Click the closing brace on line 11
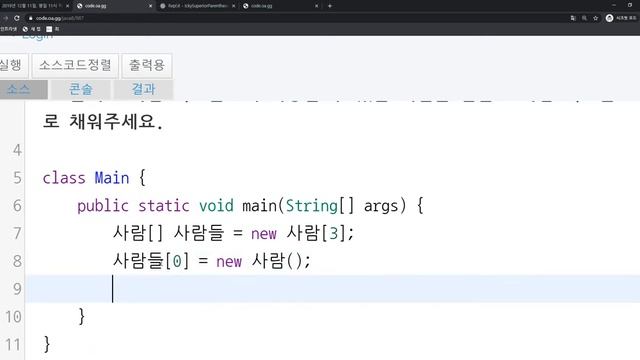Viewport: 640px width, 360px height. [47, 344]
